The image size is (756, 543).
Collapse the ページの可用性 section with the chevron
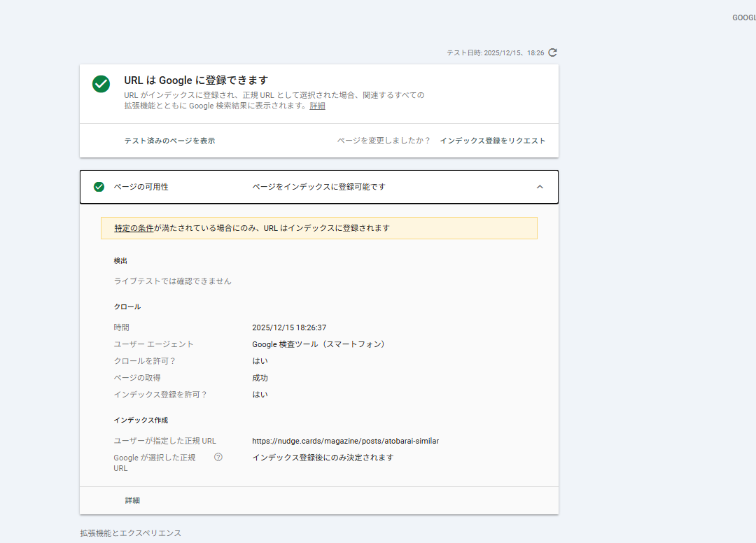[540, 187]
